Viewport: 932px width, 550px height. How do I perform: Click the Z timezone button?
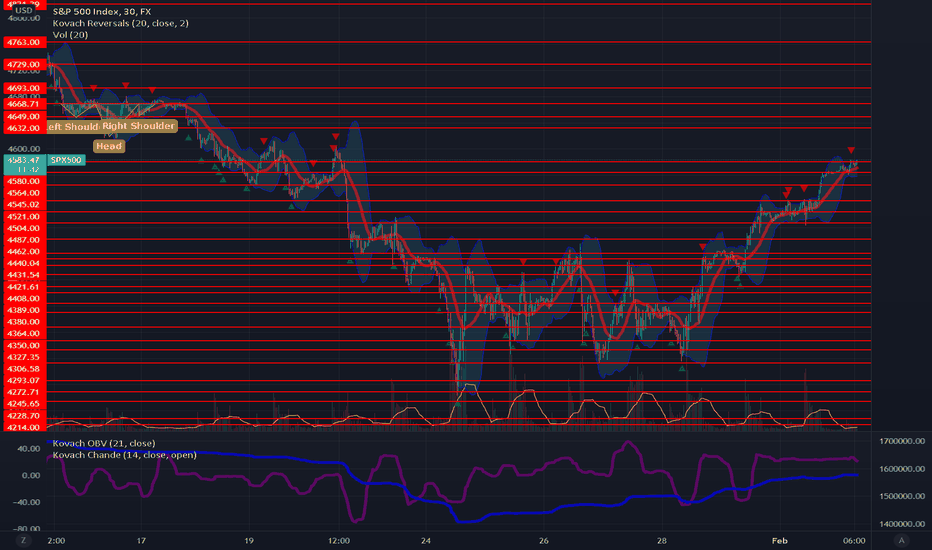tap(24, 540)
